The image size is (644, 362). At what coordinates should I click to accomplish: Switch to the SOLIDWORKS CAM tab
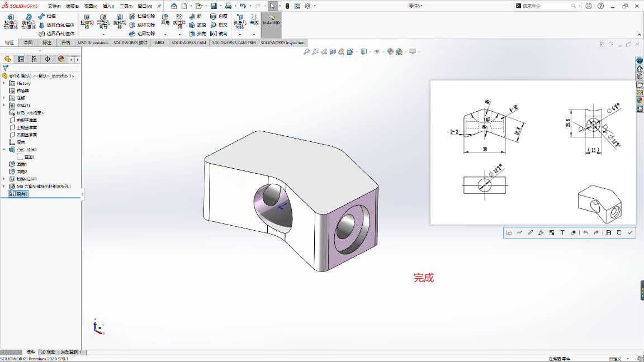[x=189, y=42]
